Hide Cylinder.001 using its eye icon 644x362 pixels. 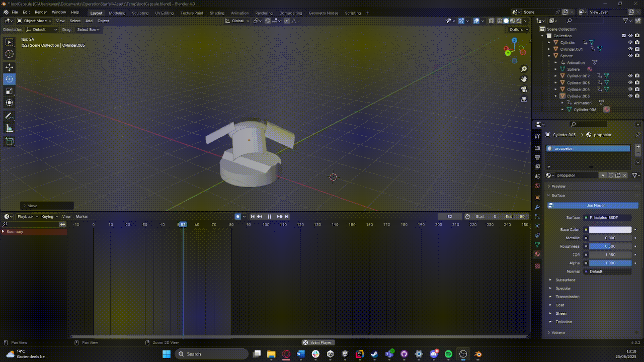pyautogui.click(x=630, y=49)
